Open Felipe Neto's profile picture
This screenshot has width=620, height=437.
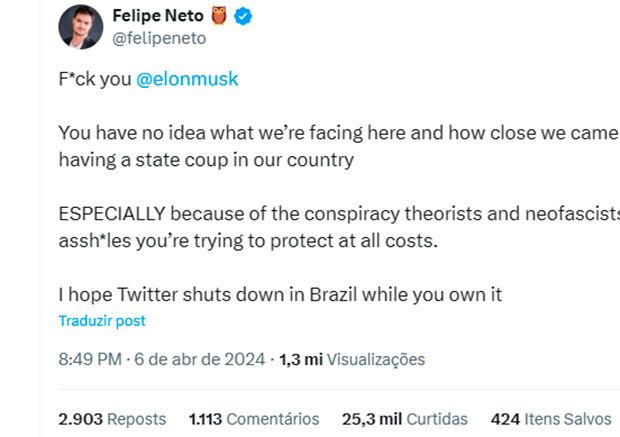(80, 27)
